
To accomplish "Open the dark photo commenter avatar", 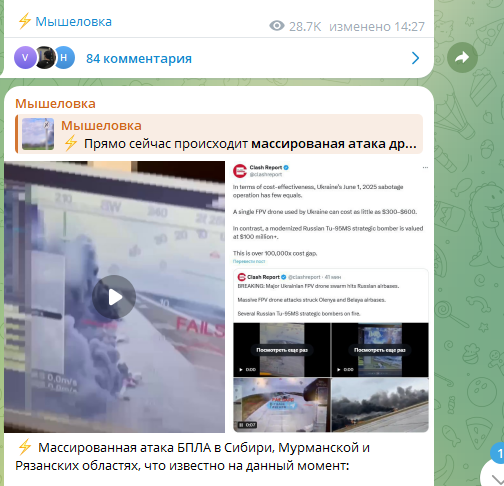I will tap(45, 58).
